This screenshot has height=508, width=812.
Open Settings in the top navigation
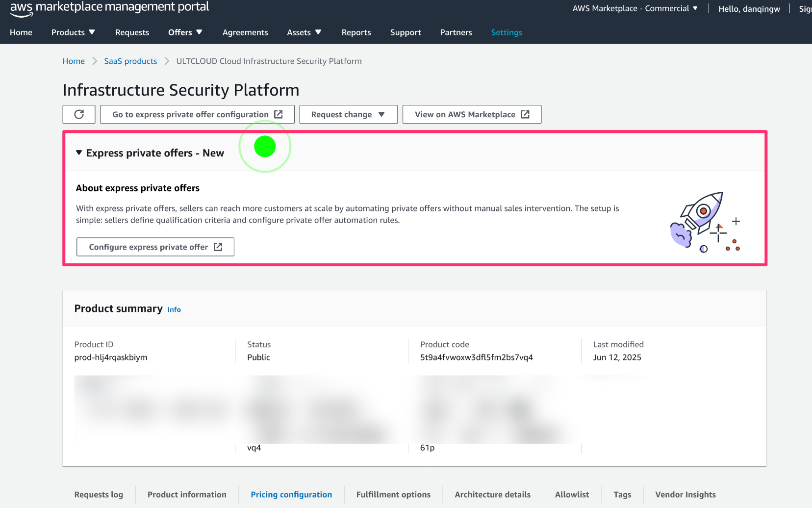coord(507,32)
